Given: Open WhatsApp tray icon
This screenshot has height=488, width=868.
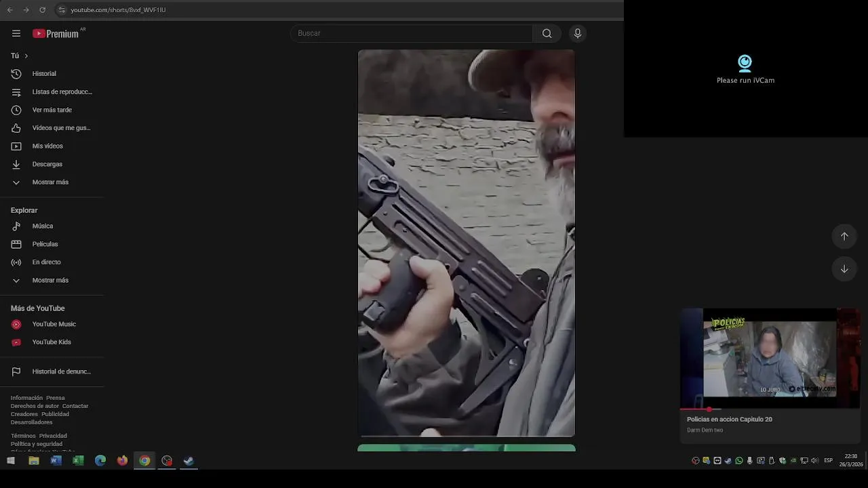Looking at the screenshot, I should tap(739, 461).
